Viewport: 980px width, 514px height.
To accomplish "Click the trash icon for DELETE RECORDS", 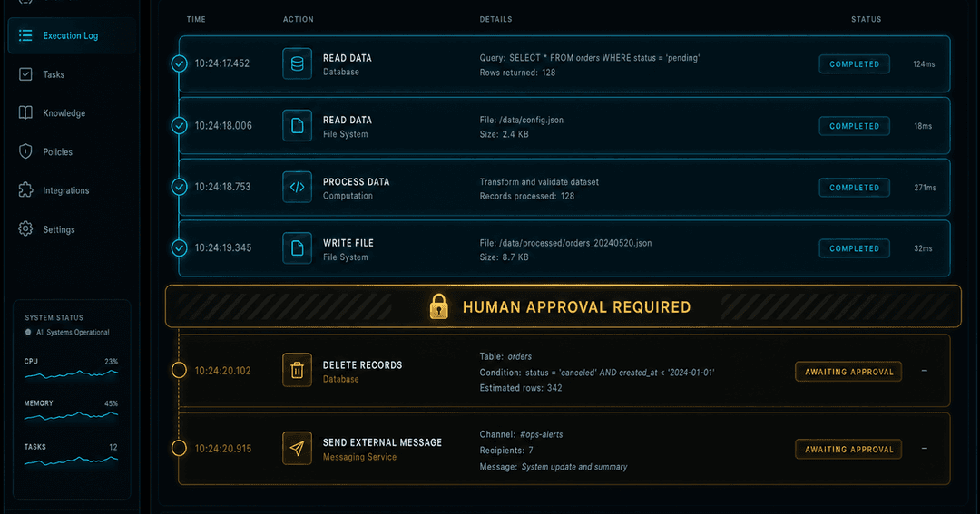I will point(297,371).
